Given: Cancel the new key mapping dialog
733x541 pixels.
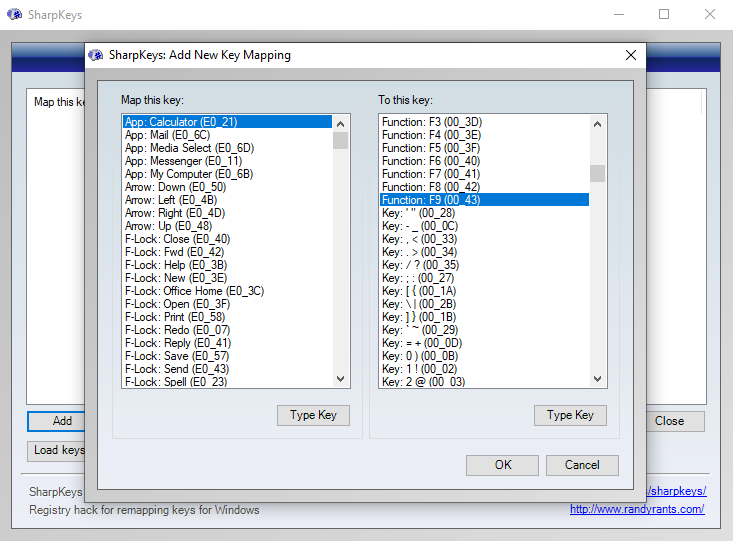Looking at the screenshot, I should [582, 465].
